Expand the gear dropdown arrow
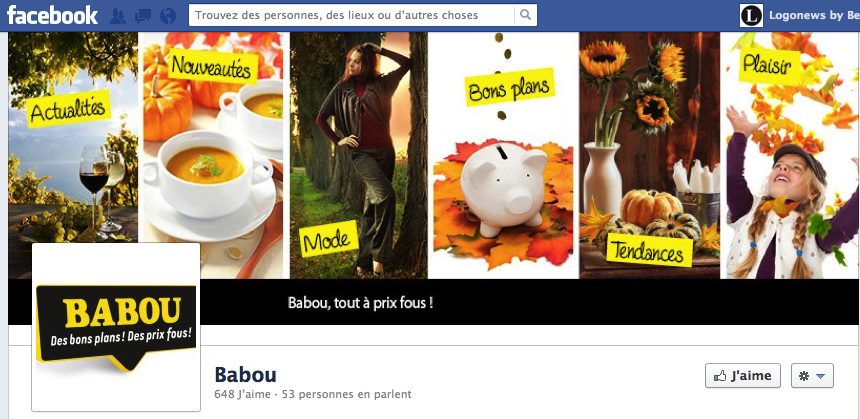The height and width of the screenshot is (419, 860). click(x=821, y=376)
